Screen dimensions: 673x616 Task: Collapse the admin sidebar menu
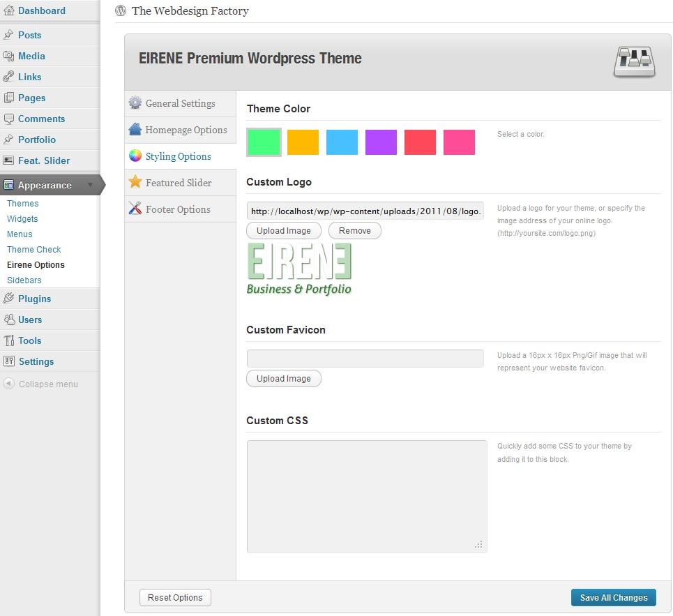pos(41,384)
